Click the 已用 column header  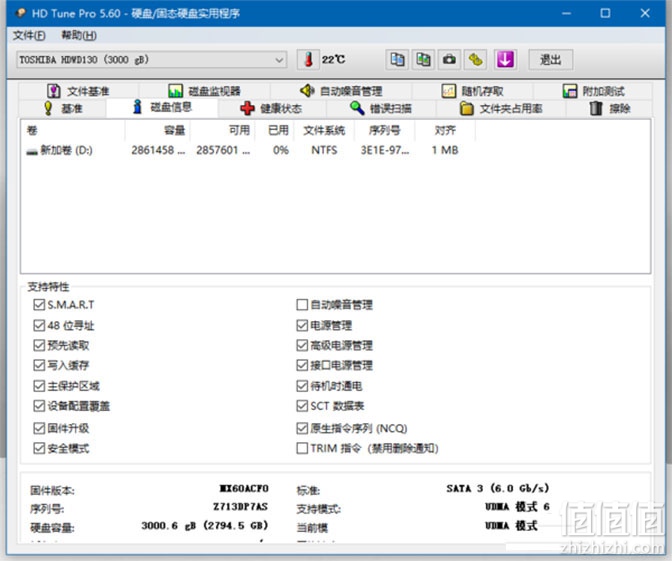[x=274, y=130]
